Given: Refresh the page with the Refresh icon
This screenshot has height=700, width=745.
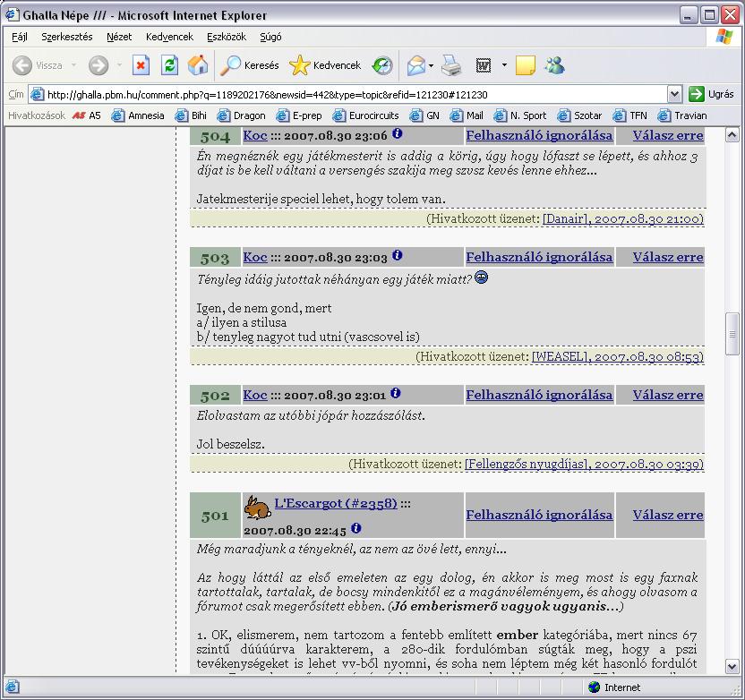Looking at the screenshot, I should point(169,65).
